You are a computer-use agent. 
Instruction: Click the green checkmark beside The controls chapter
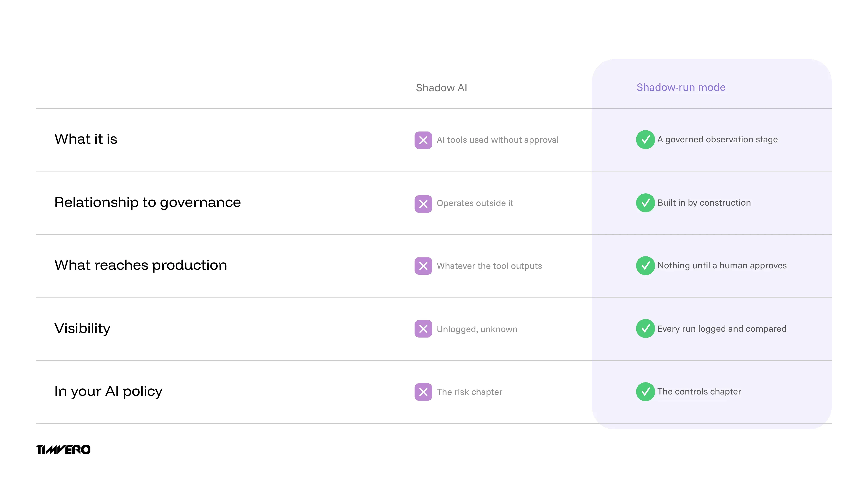pyautogui.click(x=645, y=392)
